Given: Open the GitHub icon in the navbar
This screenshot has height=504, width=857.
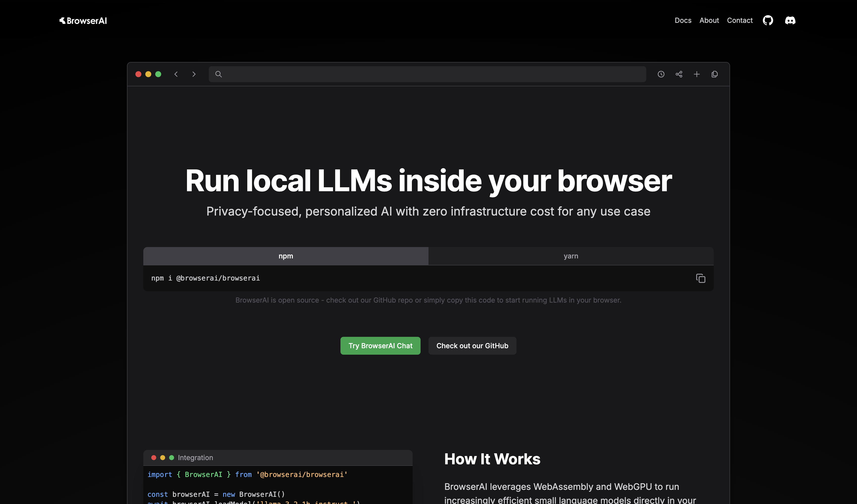Looking at the screenshot, I should pos(768,20).
